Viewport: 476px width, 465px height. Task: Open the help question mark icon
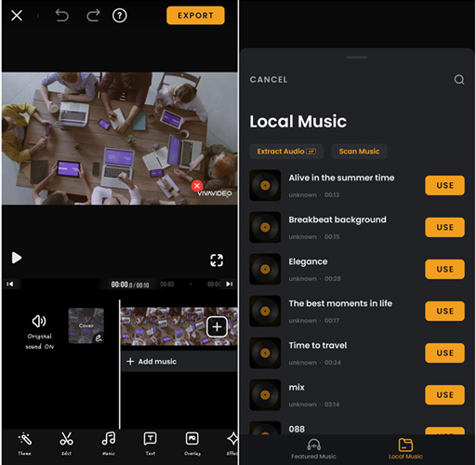pos(119,16)
